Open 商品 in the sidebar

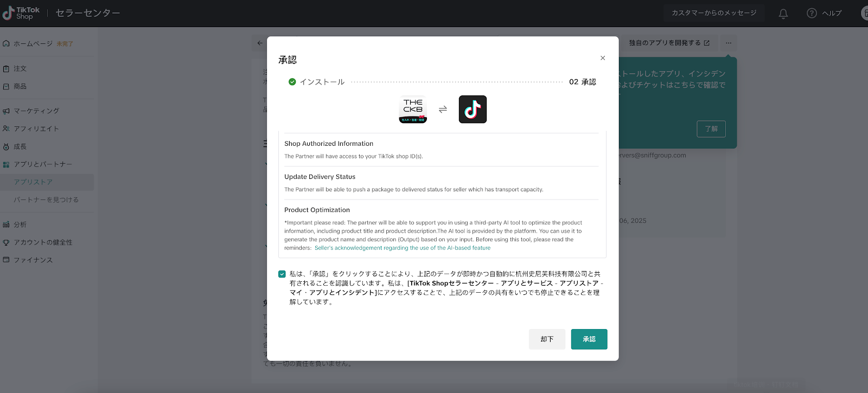tap(20, 87)
